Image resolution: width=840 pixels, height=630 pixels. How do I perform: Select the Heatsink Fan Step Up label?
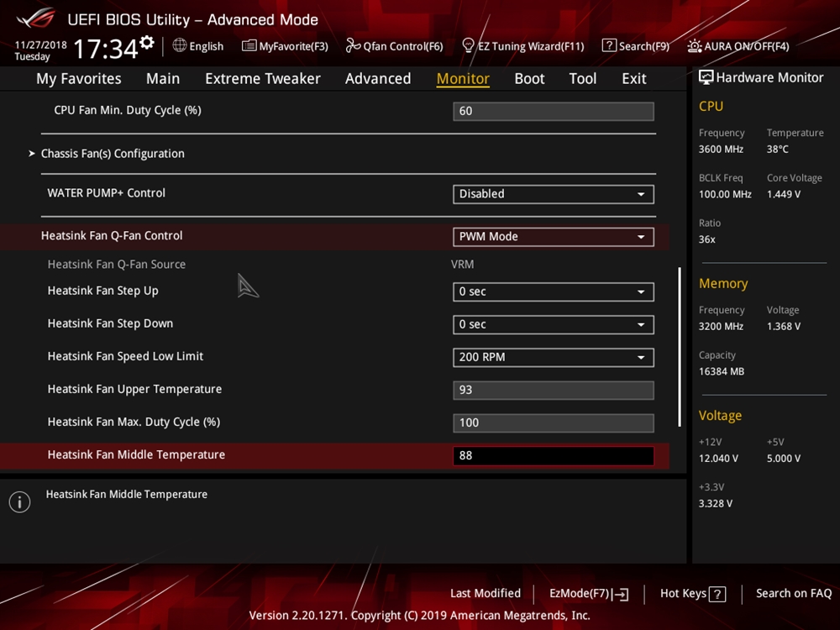(102, 291)
